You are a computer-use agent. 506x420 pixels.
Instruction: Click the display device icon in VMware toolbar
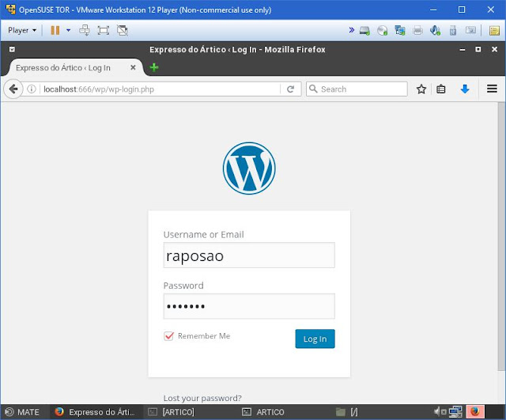coord(470,30)
